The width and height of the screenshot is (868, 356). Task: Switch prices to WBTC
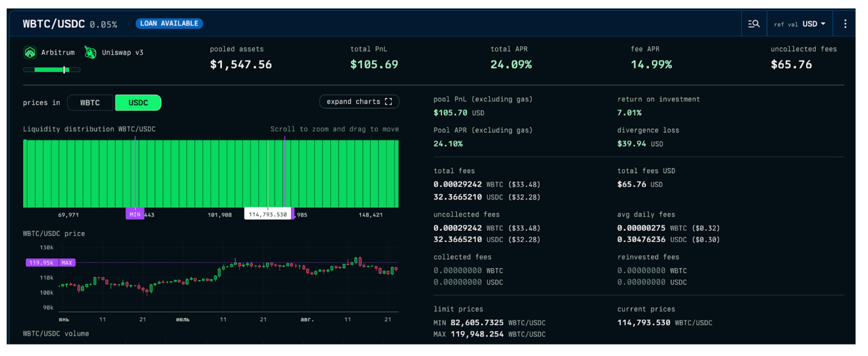[90, 103]
